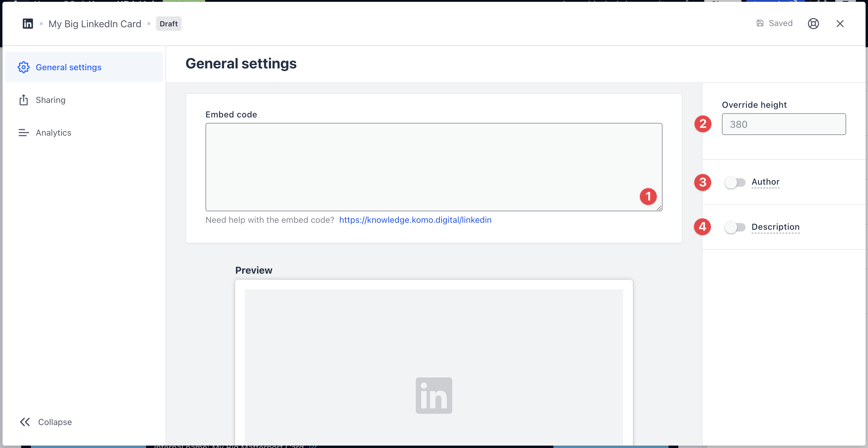Click the My Big LinkedIn Card title
Viewport: 868px width, 448px height.
coord(95,24)
